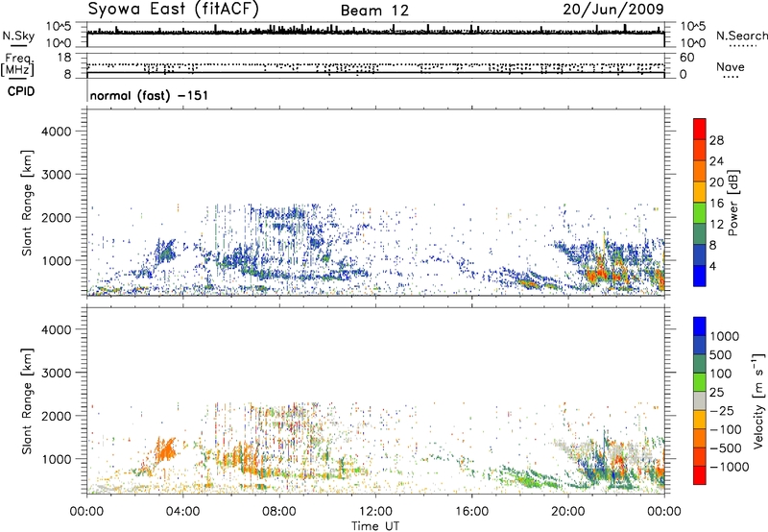Click the '16:00' time tick label
Screen dimensions: 768x532
(471, 512)
